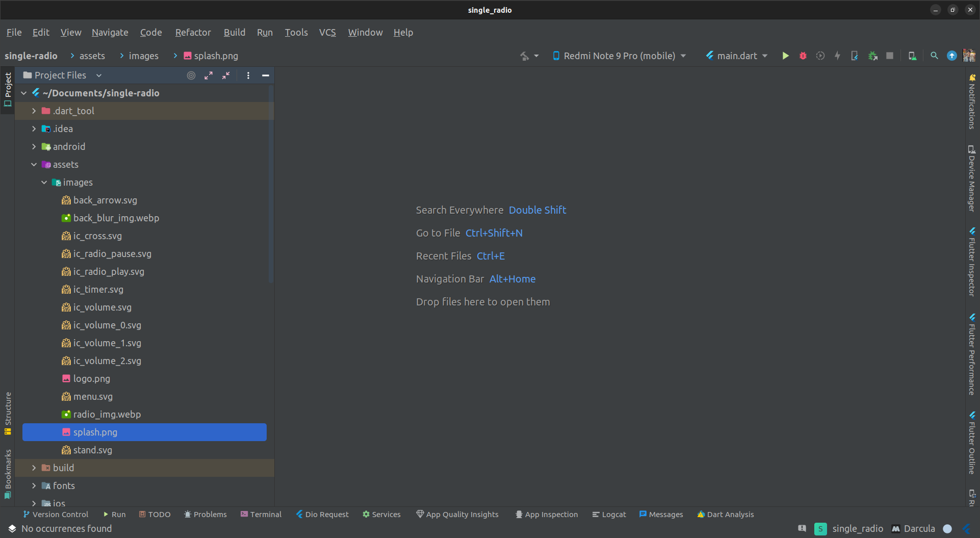Expand the build folder

point(34,468)
